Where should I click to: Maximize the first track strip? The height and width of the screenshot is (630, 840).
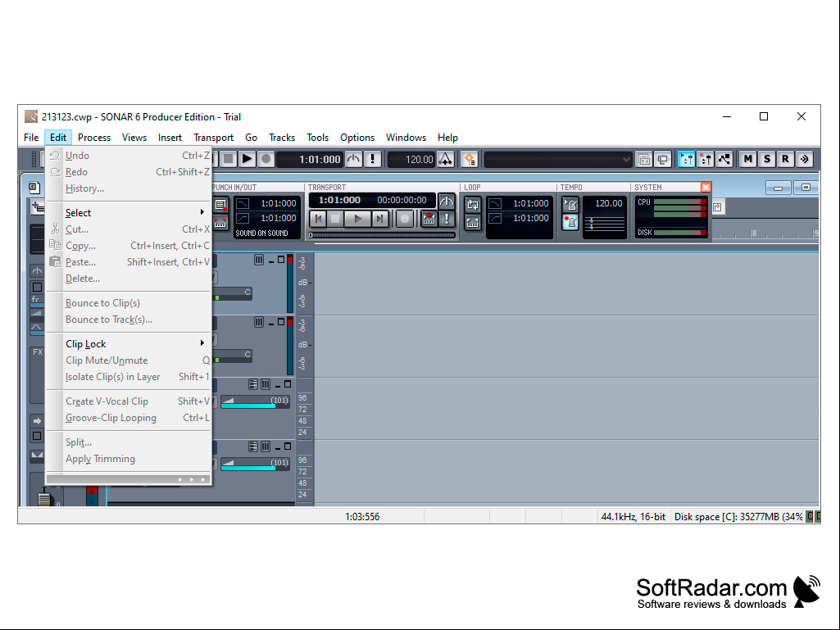tap(281, 260)
